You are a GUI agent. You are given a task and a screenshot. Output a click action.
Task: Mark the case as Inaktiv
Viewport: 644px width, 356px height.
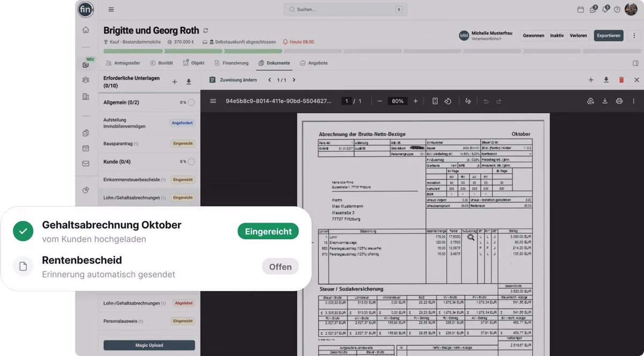(557, 35)
